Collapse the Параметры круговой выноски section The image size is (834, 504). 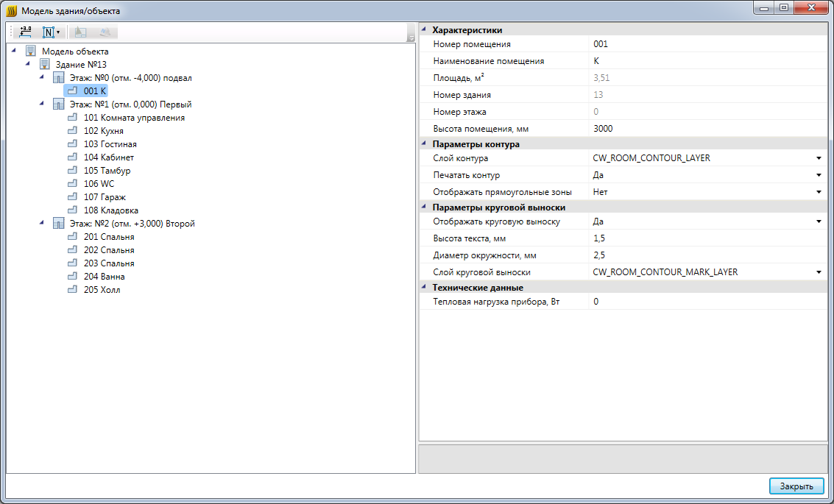(x=424, y=207)
